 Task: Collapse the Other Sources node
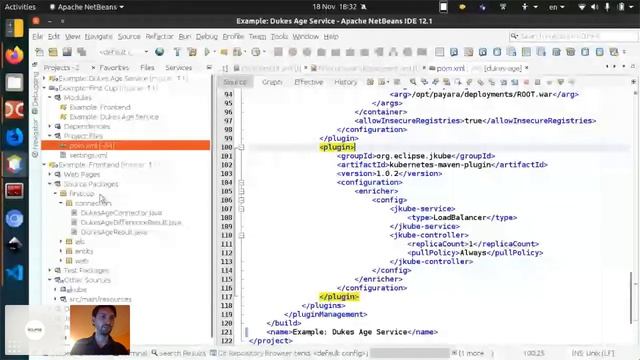[x=50, y=280]
